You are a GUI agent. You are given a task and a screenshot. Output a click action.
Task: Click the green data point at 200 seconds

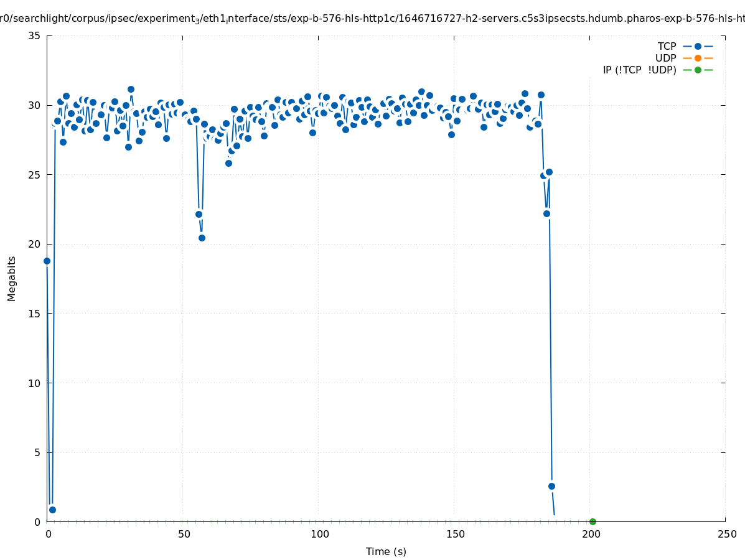593,521
